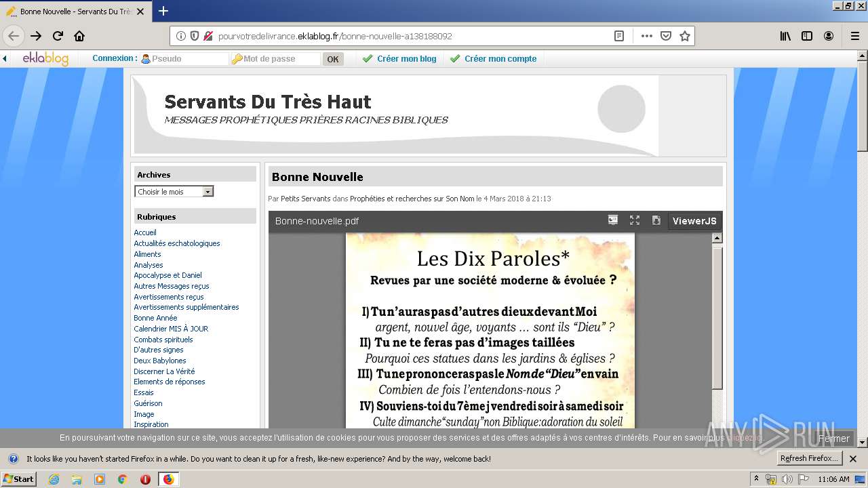This screenshot has height=488, width=868.
Task: Open the Firefox Library icon
Action: [785, 36]
